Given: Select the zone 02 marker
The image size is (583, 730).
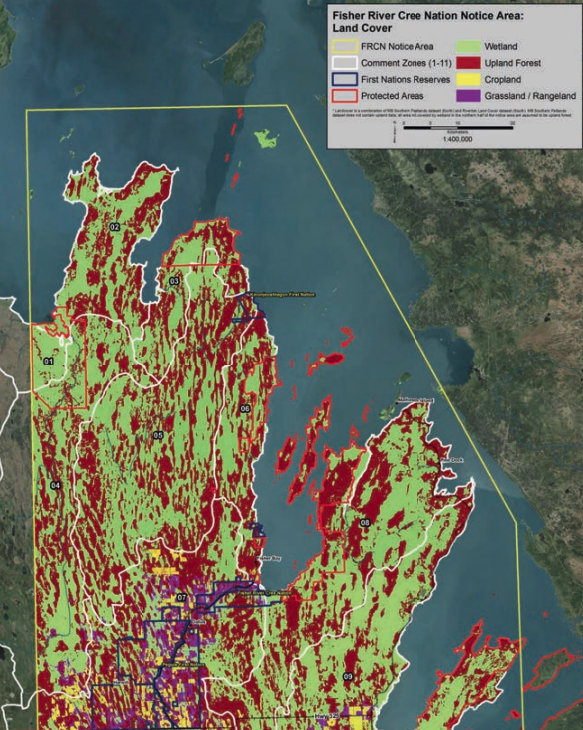Looking at the screenshot, I should [x=115, y=227].
